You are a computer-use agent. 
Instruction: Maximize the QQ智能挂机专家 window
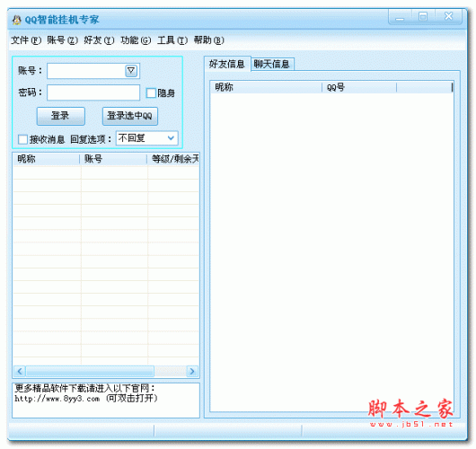tap(423, 17)
